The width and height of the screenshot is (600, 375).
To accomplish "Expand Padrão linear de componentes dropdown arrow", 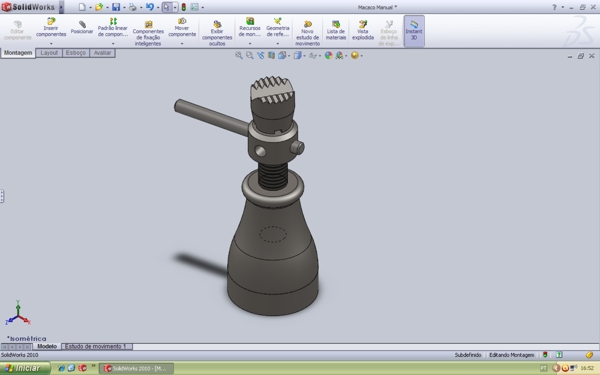I will [112, 44].
